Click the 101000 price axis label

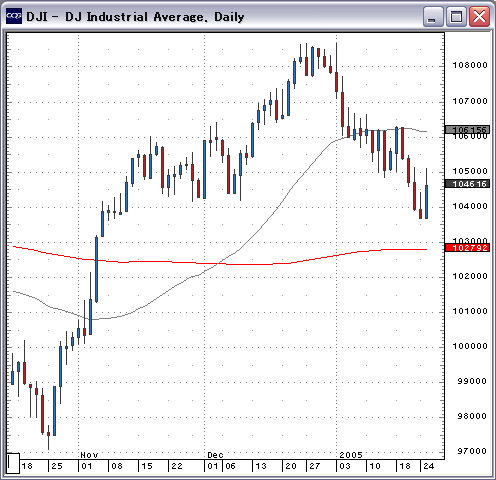point(470,311)
